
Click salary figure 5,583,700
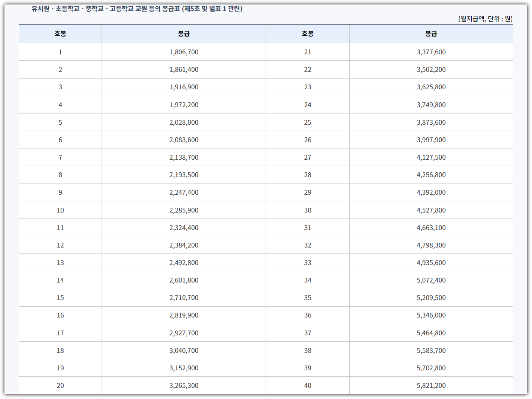coord(431,351)
